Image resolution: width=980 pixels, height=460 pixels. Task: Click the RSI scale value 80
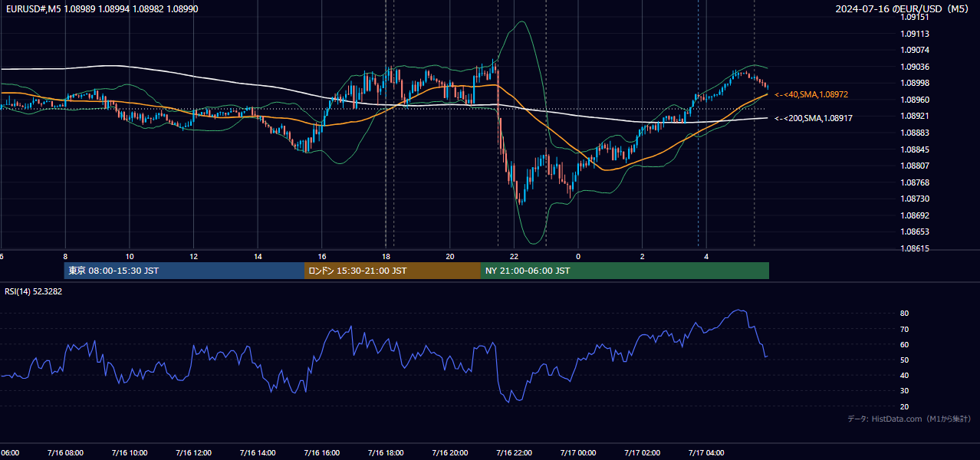point(905,314)
